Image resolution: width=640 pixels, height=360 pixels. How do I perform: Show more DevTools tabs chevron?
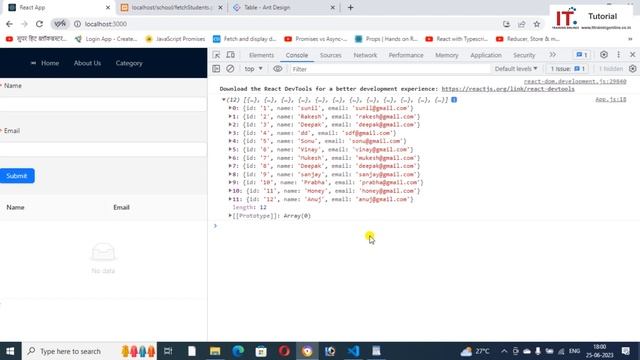(552, 55)
